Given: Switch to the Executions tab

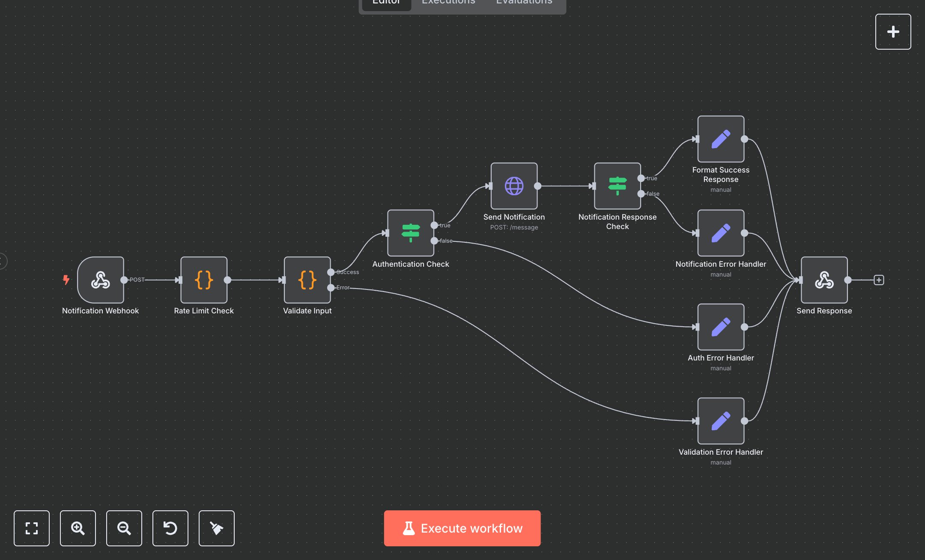Looking at the screenshot, I should click(x=448, y=3).
